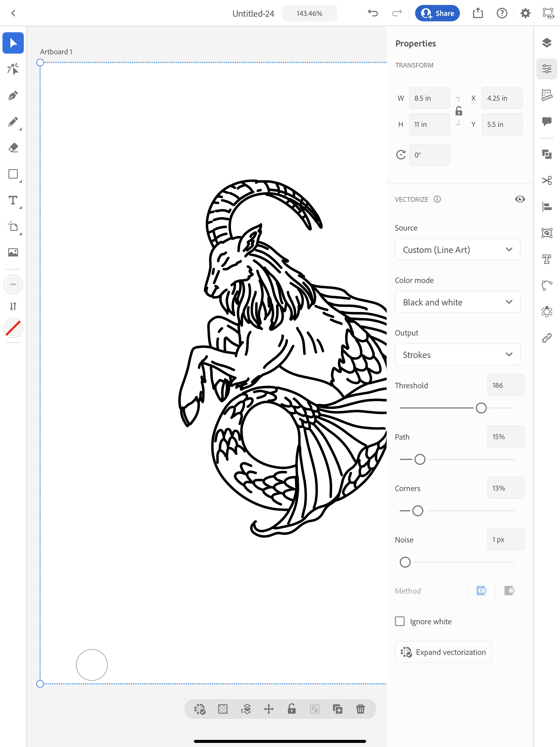Select the Rectangle shape tool

click(x=13, y=174)
